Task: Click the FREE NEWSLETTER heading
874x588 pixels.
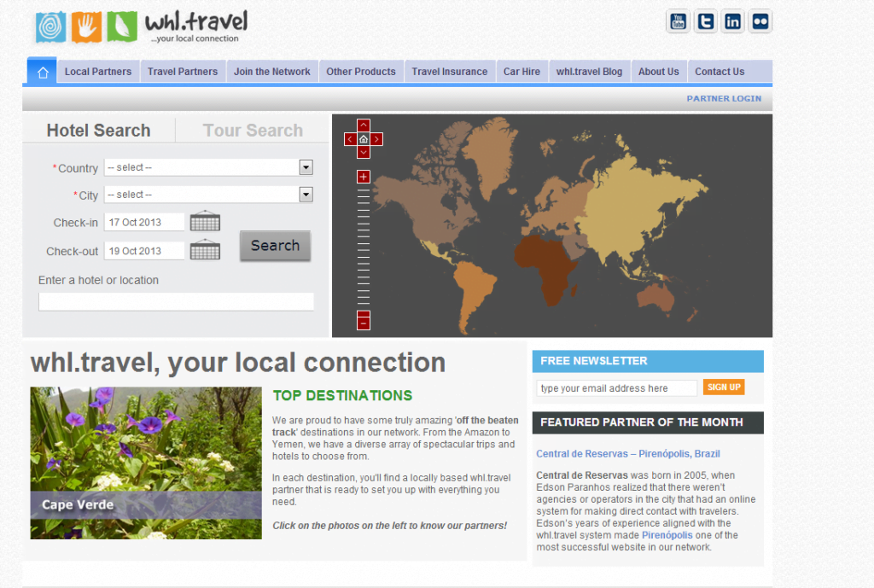Action: (x=594, y=361)
